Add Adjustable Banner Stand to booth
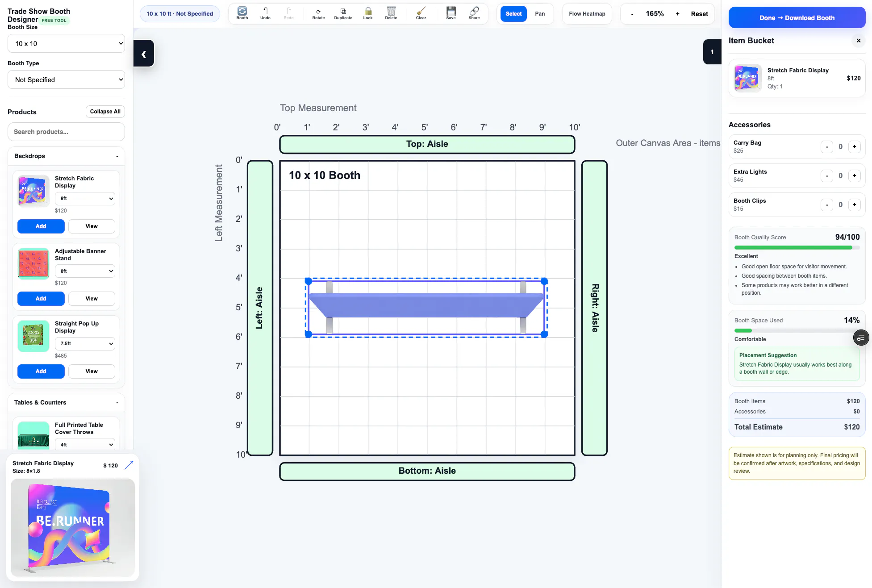The height and width of the screenshot is (588, 872). tap(41, 299)
